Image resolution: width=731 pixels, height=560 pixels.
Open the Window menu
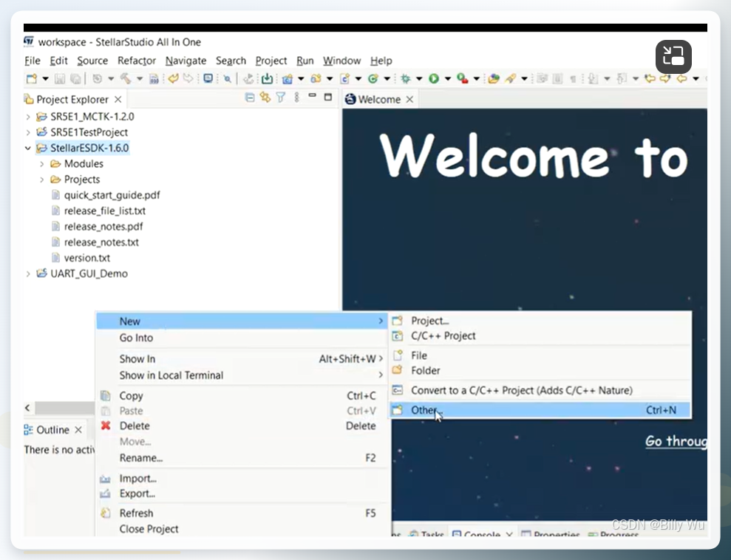(x=341, y=61)
